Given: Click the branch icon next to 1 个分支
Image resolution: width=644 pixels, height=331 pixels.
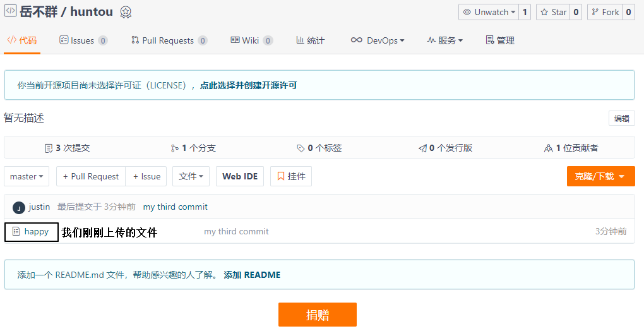Looking at the screenshot, I should (175, 148).
